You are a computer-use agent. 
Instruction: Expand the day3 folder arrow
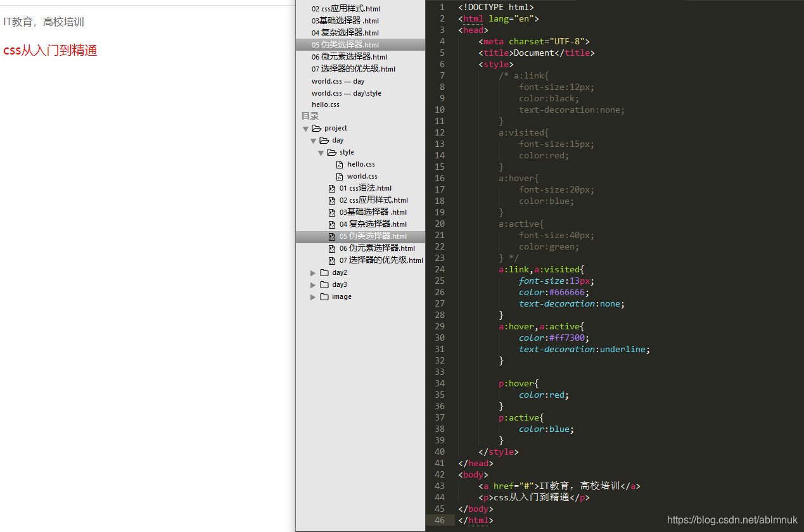click(313, 284)
